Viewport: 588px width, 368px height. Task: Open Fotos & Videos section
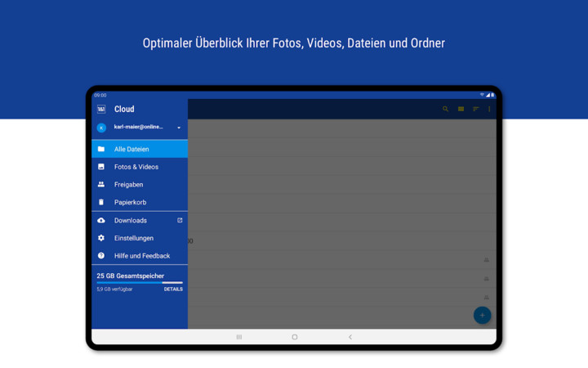coord(136,167)
